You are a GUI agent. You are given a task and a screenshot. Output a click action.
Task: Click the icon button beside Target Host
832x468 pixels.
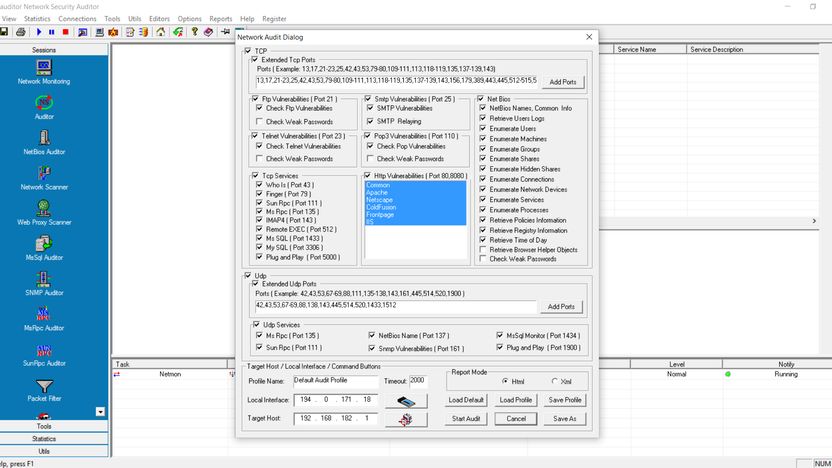406,419
